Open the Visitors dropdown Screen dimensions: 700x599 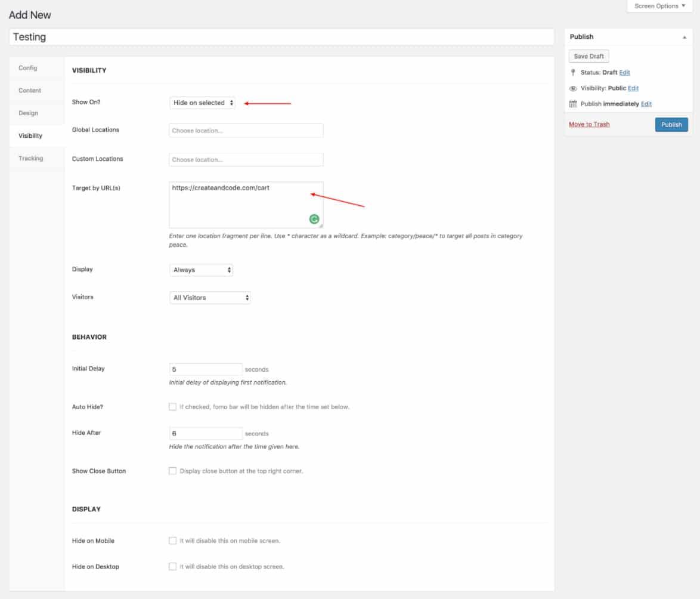210,298
